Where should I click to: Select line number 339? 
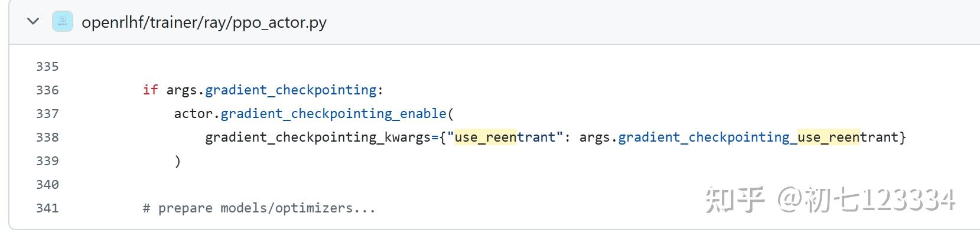click(x=47, y=161)
